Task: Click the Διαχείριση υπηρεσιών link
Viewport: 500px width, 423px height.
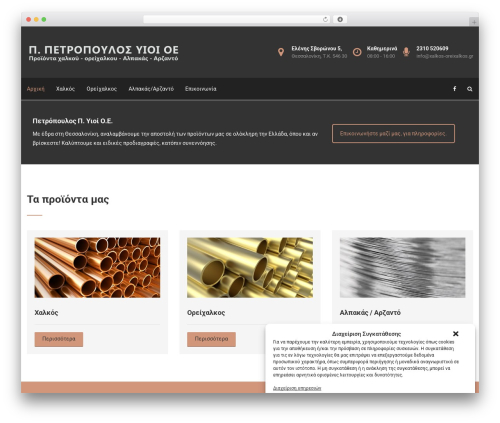Action: [297, 388]
